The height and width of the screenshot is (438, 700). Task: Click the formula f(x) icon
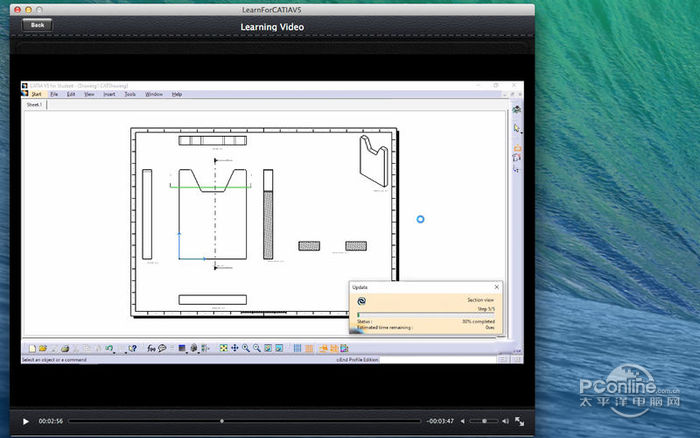pyautogui.click(x=150, y=349)
